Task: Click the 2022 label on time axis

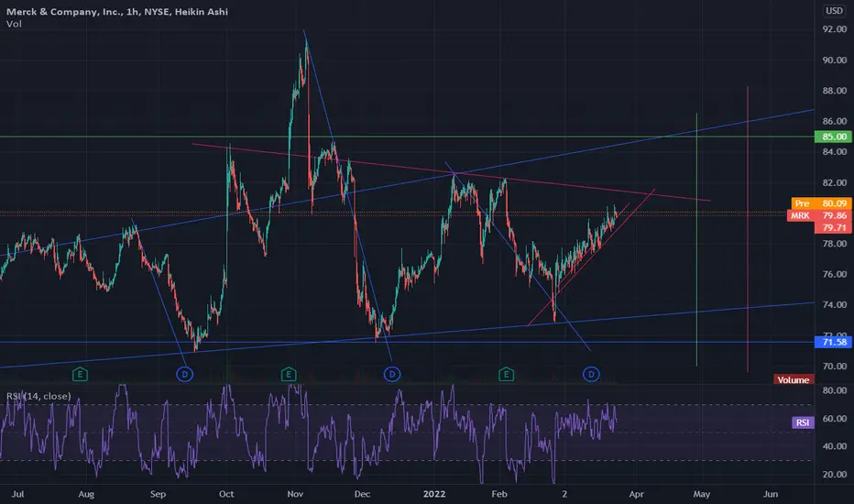Action: 434,494
